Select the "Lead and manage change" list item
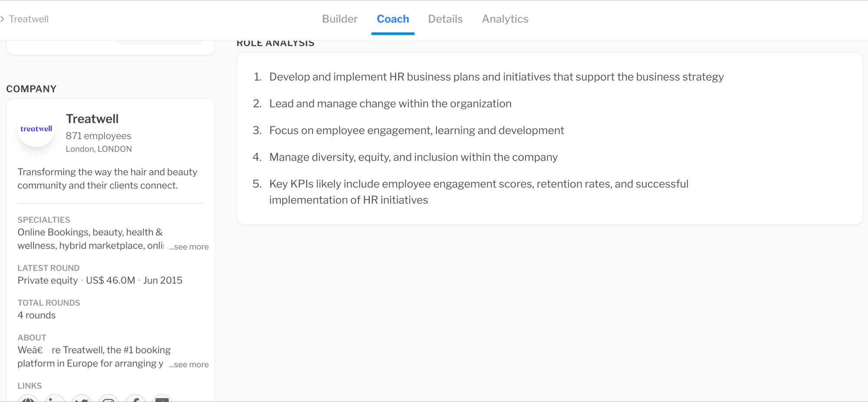This screenshot has height=402, width=868. [x=390, y=104]
